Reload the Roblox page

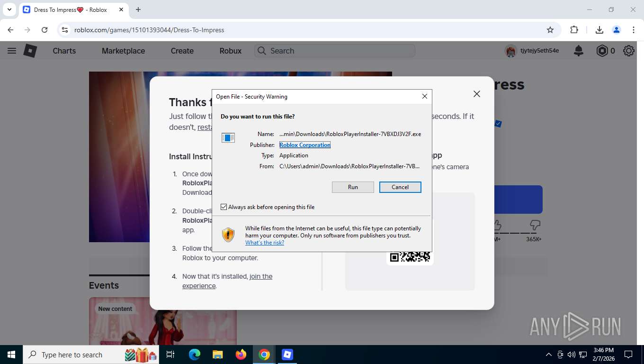(45, 30)
